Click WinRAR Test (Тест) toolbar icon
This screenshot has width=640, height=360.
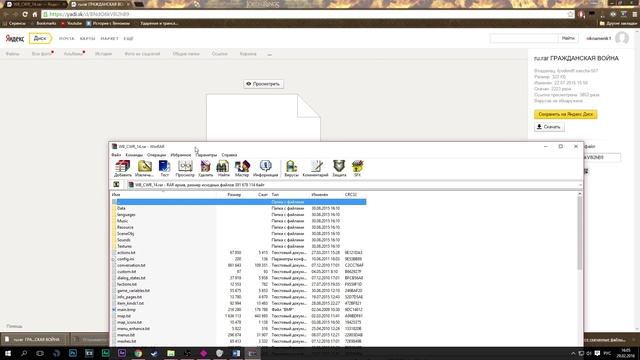(x=164, y=168)
